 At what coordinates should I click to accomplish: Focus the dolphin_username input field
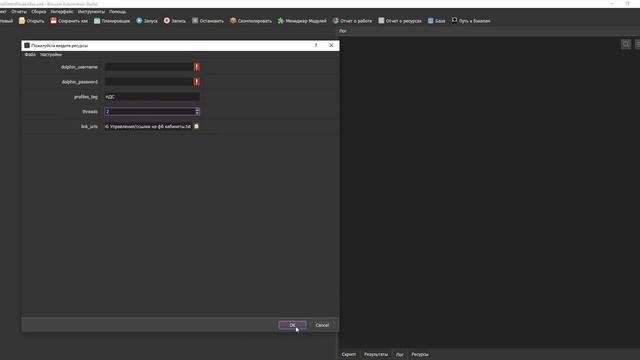point(149,67)
